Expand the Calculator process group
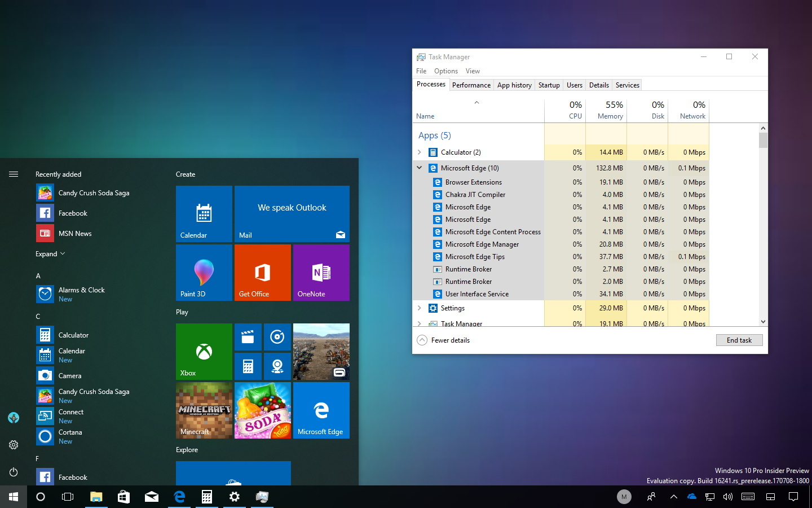812x508 pixels. coord(419,152)
